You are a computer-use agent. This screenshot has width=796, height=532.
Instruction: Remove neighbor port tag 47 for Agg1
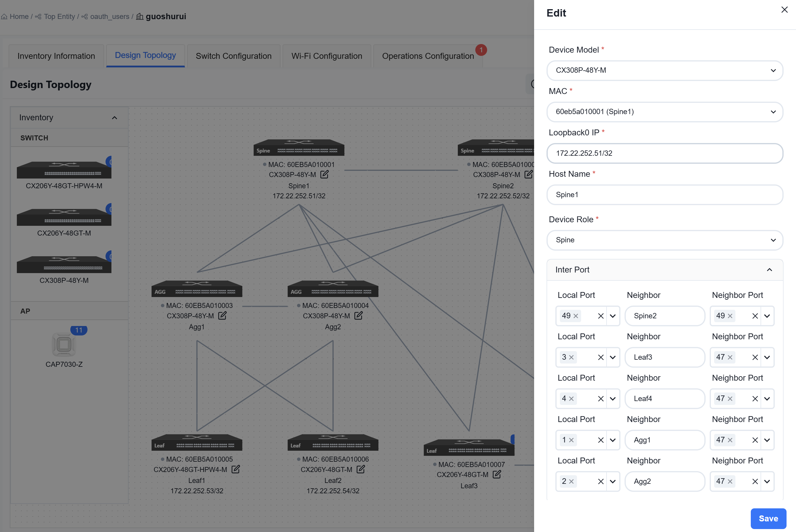coord(730,440)
